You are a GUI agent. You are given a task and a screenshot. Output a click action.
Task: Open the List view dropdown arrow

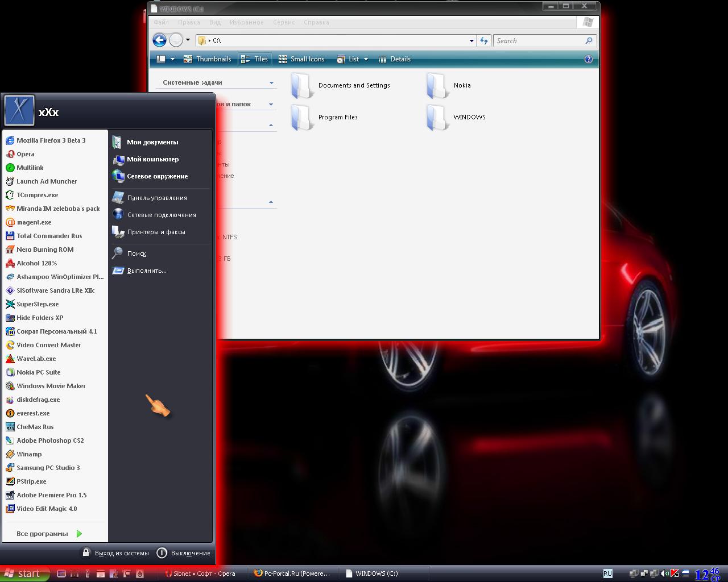(366, 59)
